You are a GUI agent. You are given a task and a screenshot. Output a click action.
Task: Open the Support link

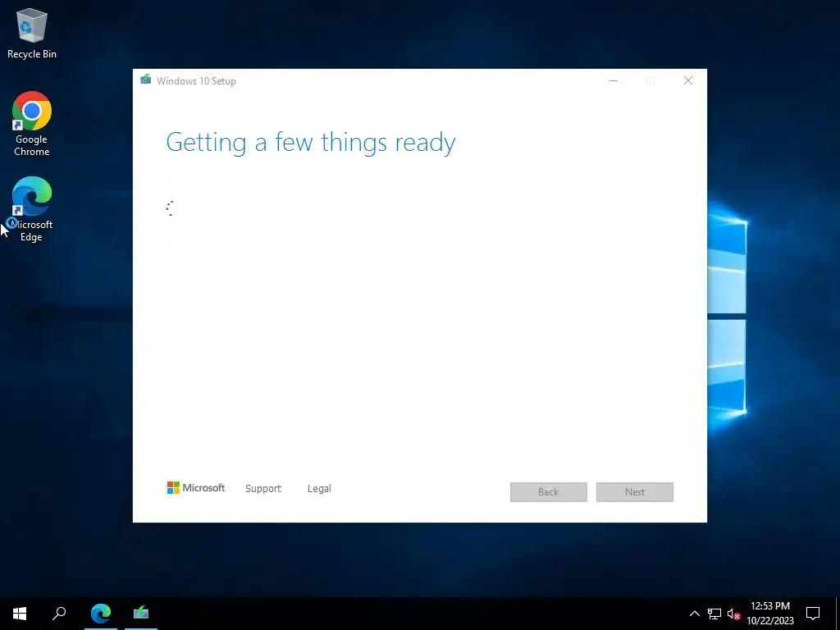point(263,489)
